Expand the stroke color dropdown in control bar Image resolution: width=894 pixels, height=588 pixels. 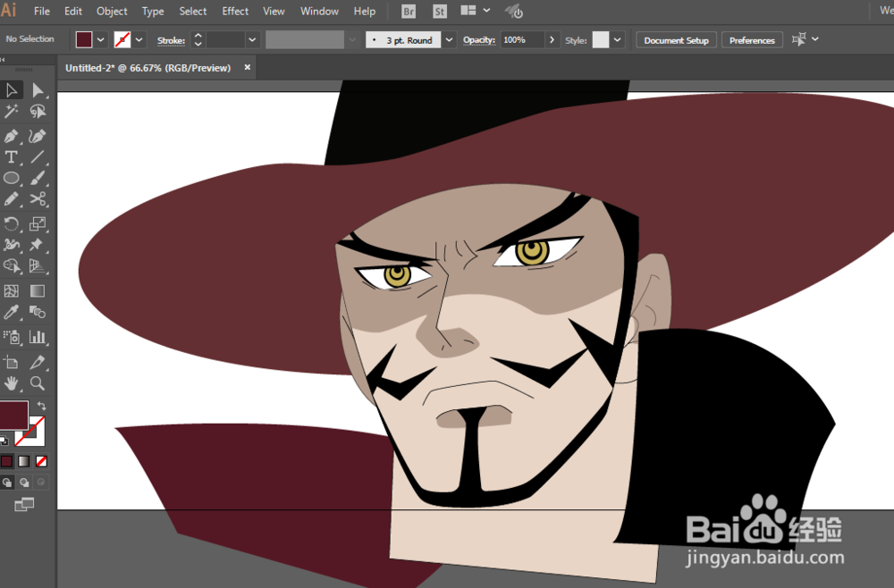[x=139, y=40]
